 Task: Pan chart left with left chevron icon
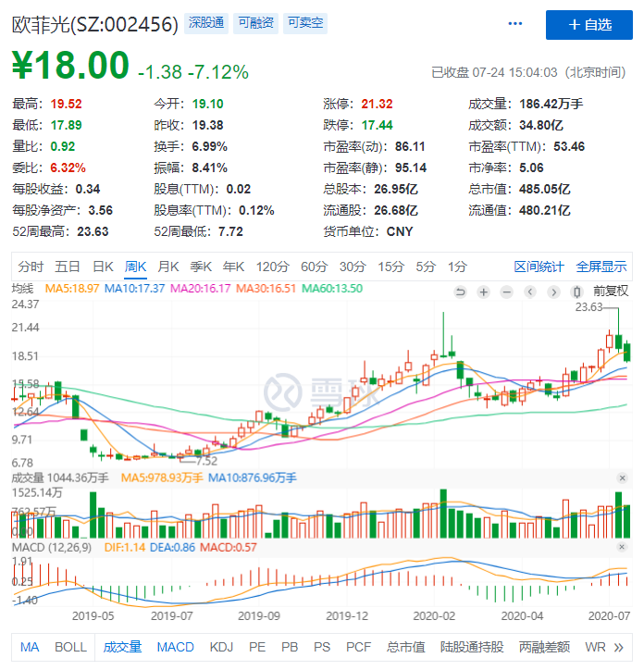point(530,292)
